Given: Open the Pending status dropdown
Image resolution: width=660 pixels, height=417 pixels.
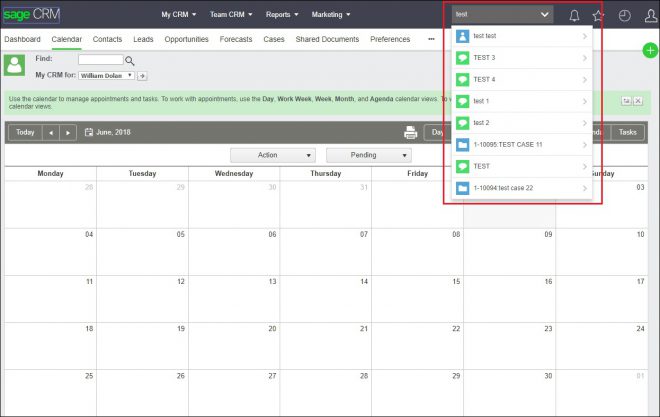Looking at the screenshot, I should pos(367,155).
